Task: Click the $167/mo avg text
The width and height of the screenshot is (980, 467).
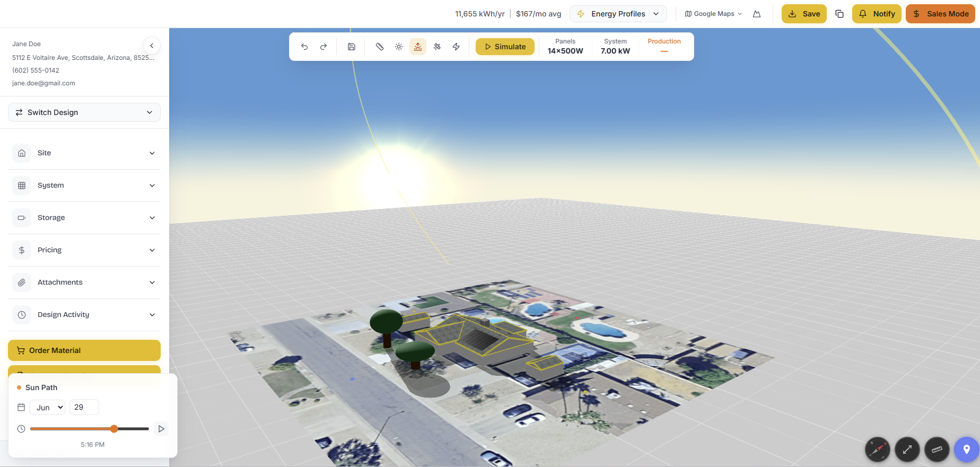Action: coord(539,14)
